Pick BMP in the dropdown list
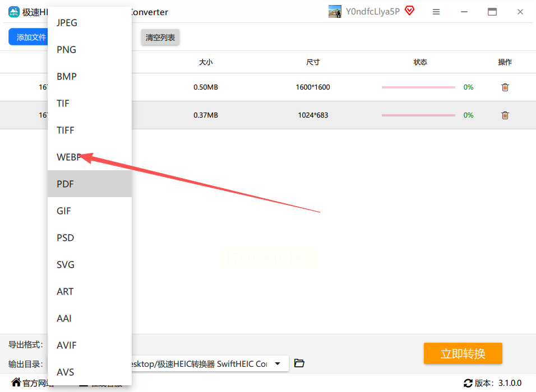536x392 pixels. [90, 77]
